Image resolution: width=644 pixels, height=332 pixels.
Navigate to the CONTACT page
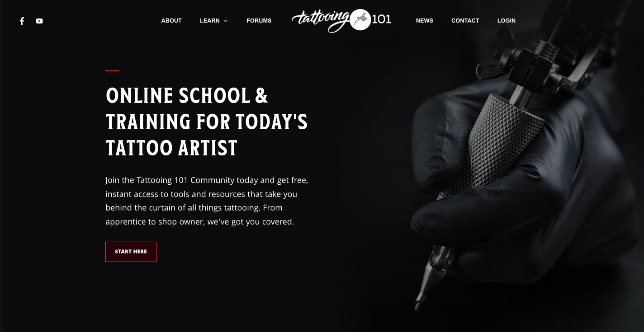coord(465,21)
